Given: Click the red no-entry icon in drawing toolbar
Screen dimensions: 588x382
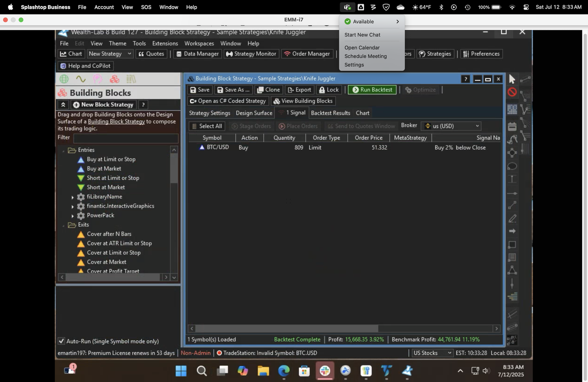Looking at the screenshot, I should pyautogui.click(x=512, y=92).
